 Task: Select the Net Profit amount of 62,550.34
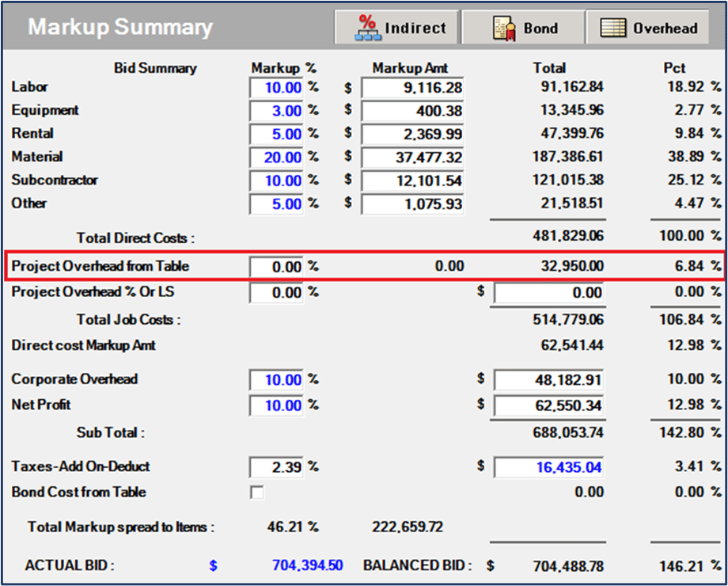click(548, 405)
